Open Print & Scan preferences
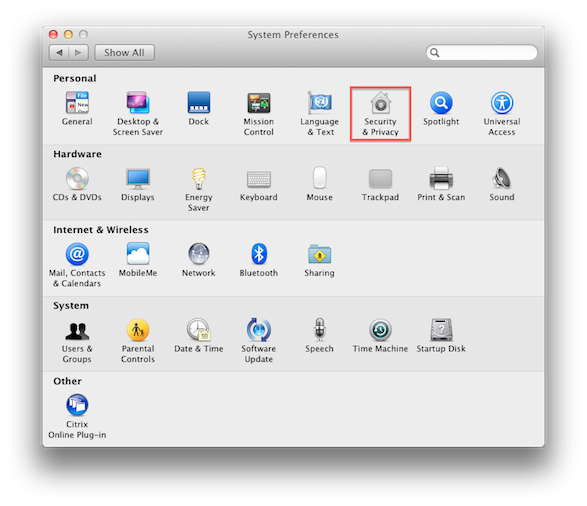This screenshot has width=587, height=506. click(441, 184)
